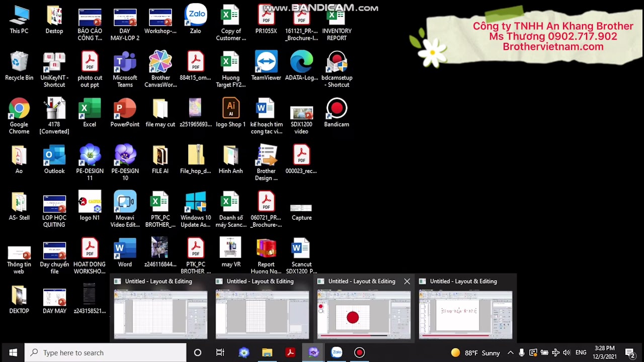Click the Excel desktop shortcut
The image size is (644, 362).
pyautogui.click(x=90, y=113)
